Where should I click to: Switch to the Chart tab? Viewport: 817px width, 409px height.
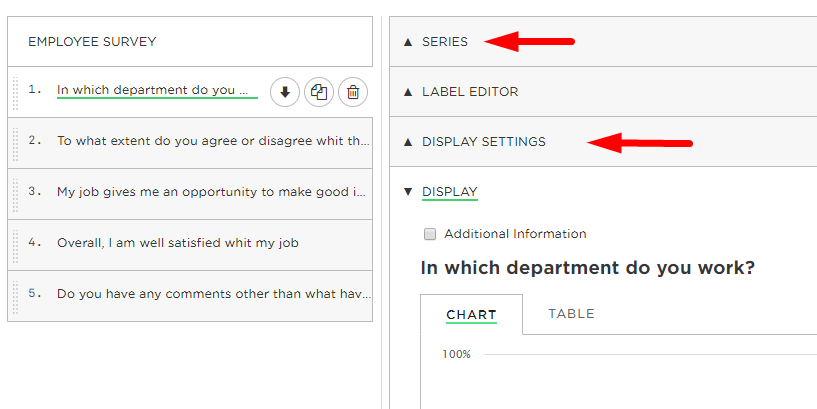tap(472, 315)
